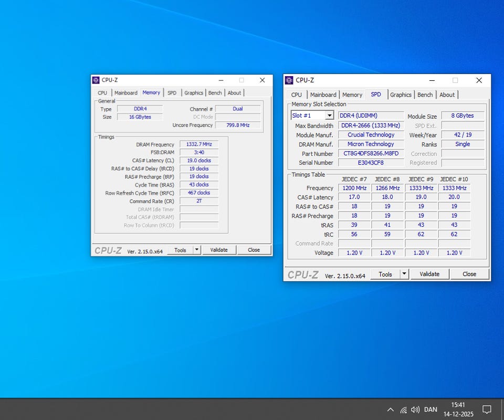Open the Bench tab in right window

(425, 95)
